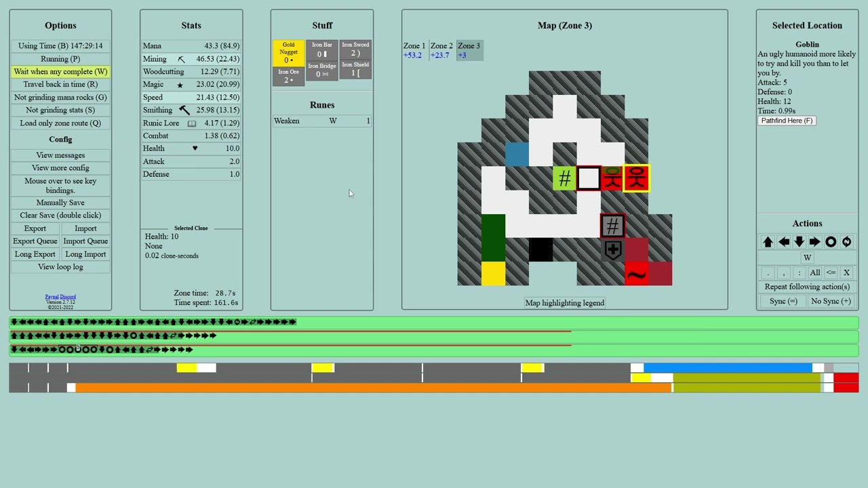Select the Gold Nugget item
This screenshot has width=868, height=488.
tap(288, 52)
